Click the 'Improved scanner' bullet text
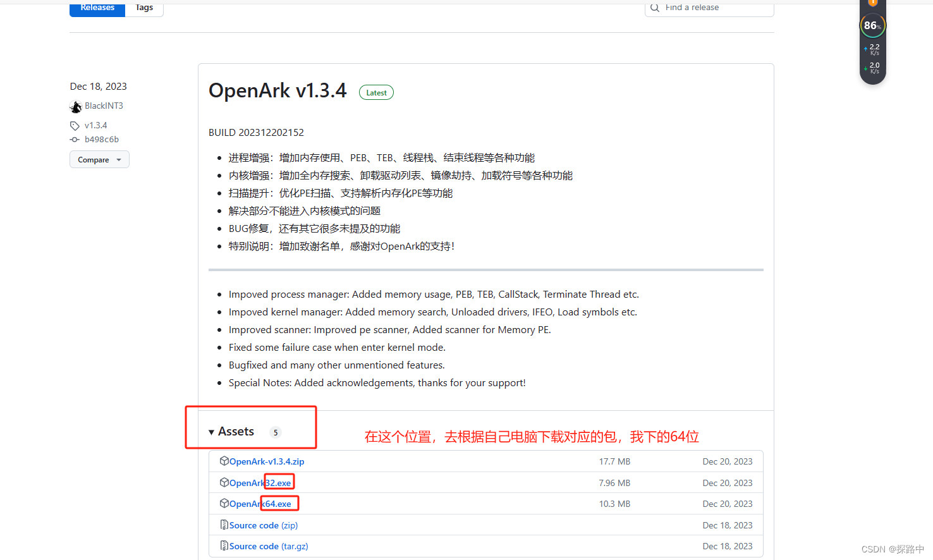Image resolution: width=933 pixels, height=560 pixels. (x=389, y=329)
